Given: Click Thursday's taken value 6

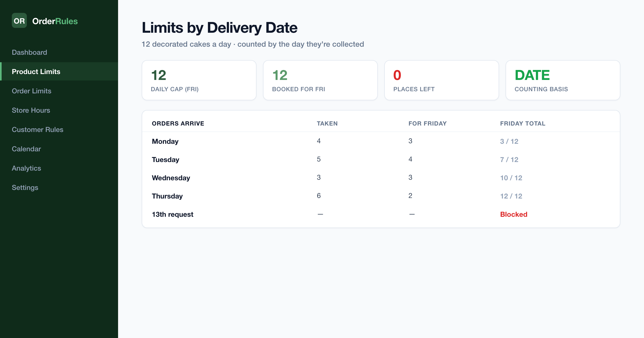Looking at the screenshot, I should (319, 196).
